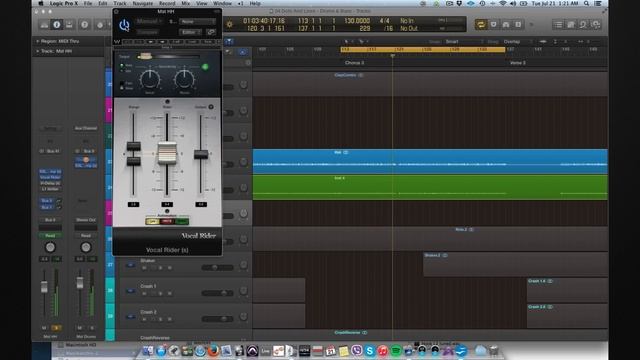Click the LCD display mode sun icon
Image resolution: width=640 pixels, height=360 pixels.
coord(229,24)
